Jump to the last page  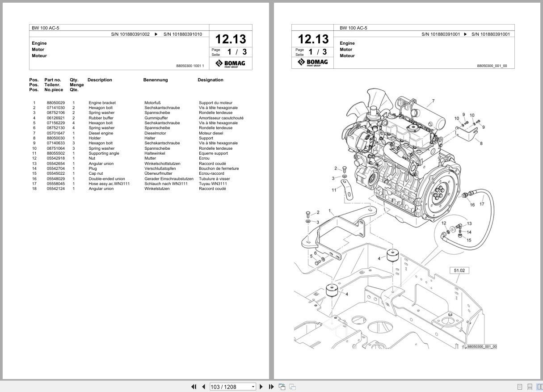coord(271,387)
